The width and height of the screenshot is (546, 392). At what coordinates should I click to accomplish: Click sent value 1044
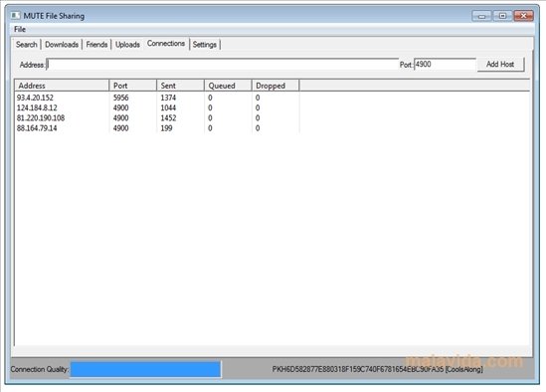point(168,108)
